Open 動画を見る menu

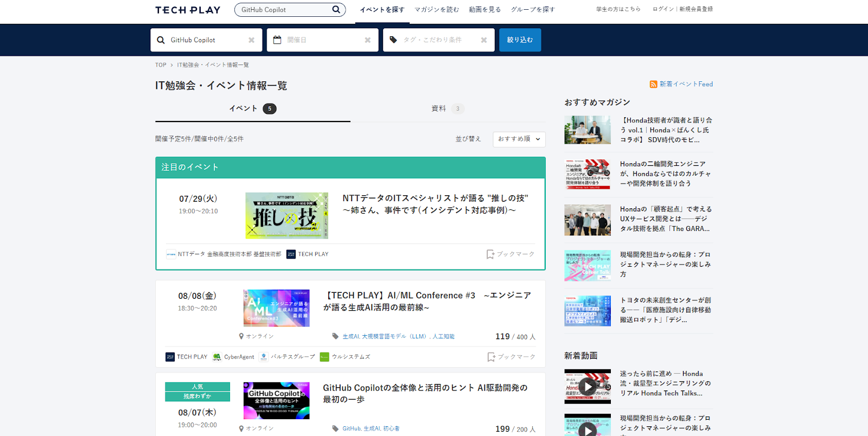click(485, 10)
